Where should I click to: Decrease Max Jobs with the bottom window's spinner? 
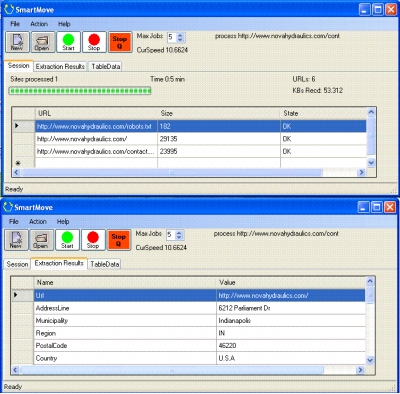click(x=179, y=237)
